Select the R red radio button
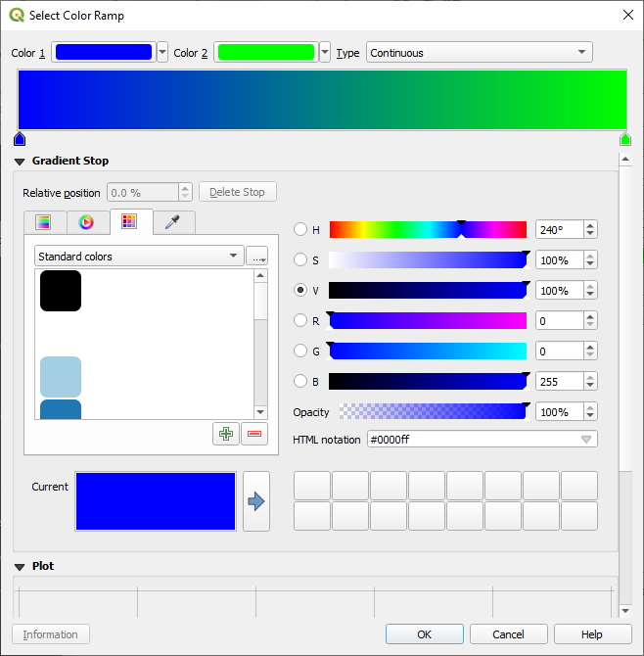 tap(301, 321)
